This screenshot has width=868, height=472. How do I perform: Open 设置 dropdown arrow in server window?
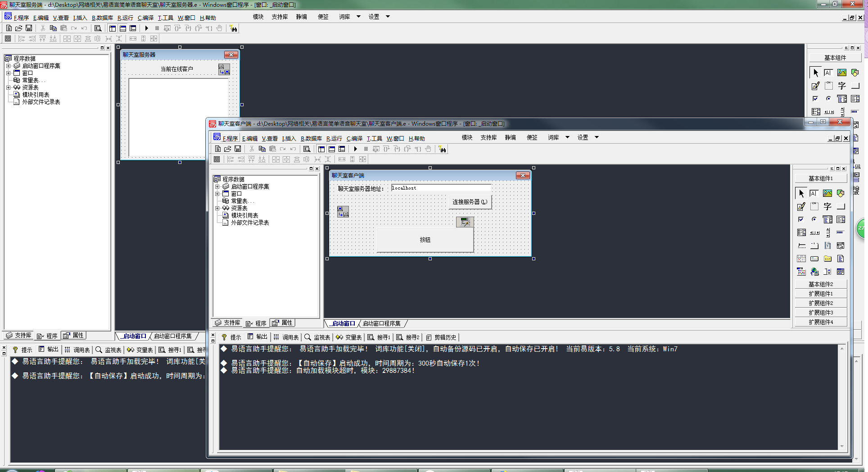point(388,17)
